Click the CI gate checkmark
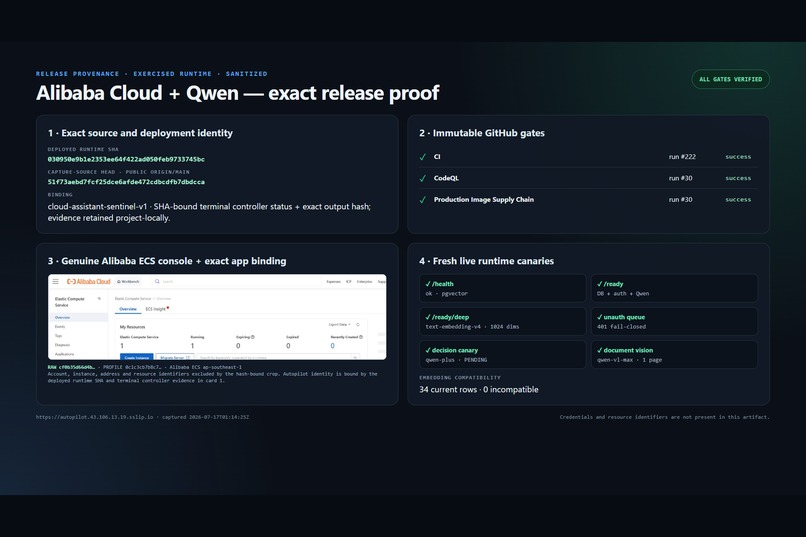The image size is (806, 537). click(x=423, y=157)
